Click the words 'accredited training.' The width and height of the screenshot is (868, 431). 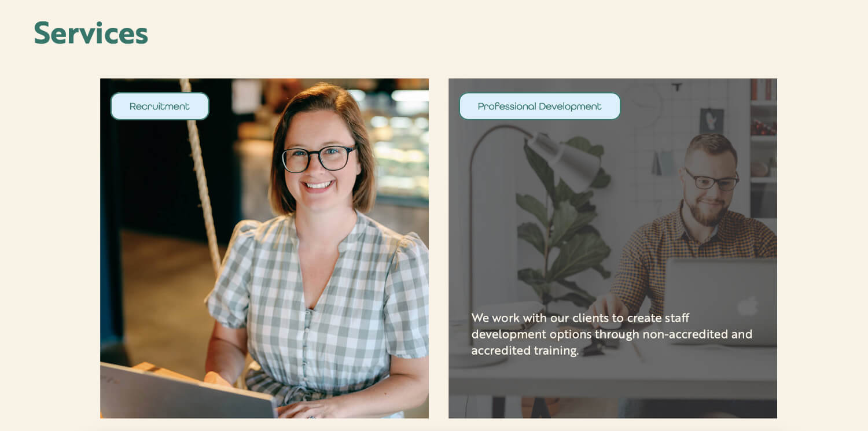525,351
